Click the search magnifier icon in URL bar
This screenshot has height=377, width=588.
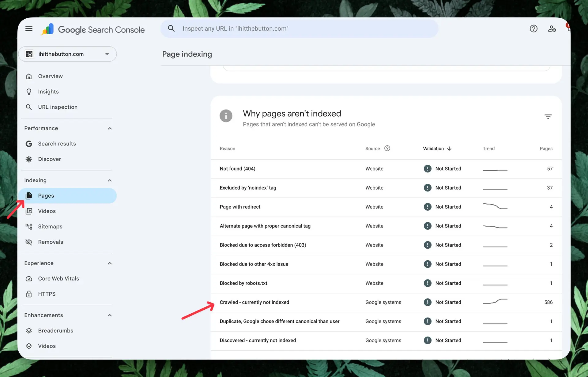[x=171, y=28]
